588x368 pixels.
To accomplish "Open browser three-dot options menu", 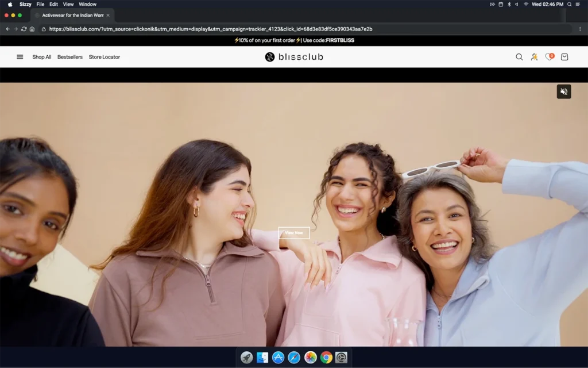I will (x=580, y=29).
